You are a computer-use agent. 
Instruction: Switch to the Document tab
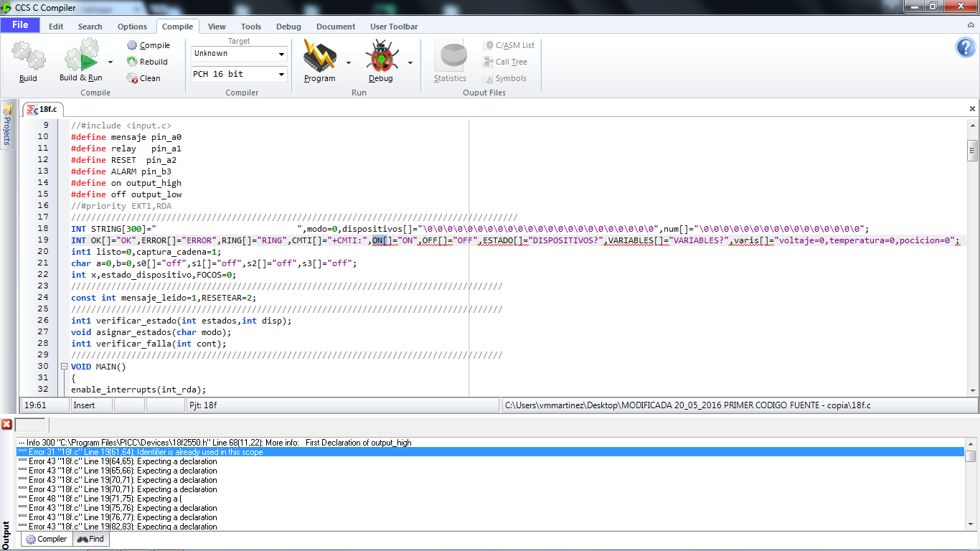[336, 27]
